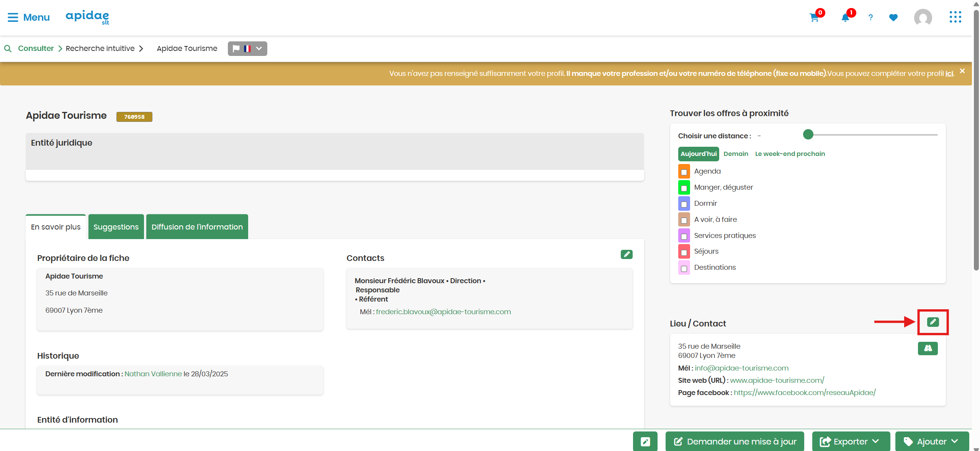Click the 760958 identifier badge
The height and width of the screenshot is (451, 980).
pyautogui.click(x=134, y=117)
